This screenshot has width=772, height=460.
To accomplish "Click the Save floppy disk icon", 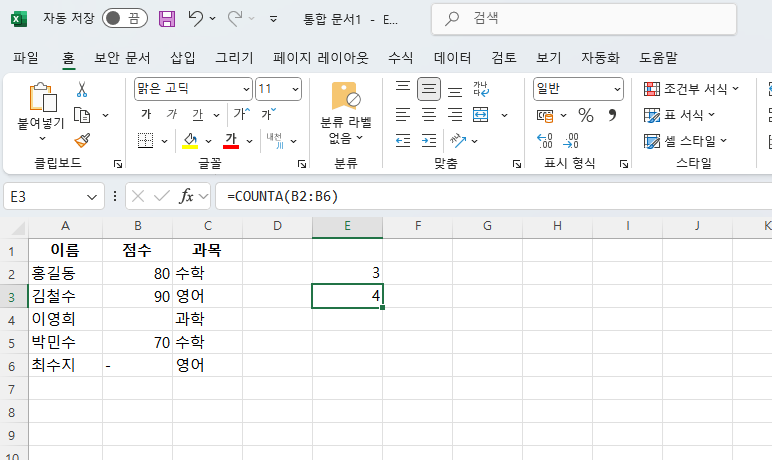I will pyautogui.click(x=167, y=19).
